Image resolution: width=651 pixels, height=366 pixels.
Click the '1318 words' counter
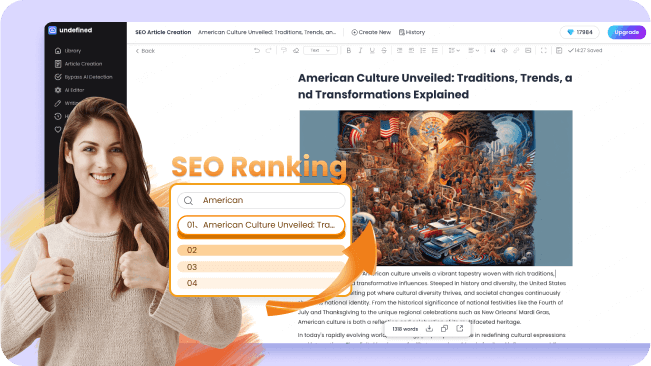click(x=405, y=329)
